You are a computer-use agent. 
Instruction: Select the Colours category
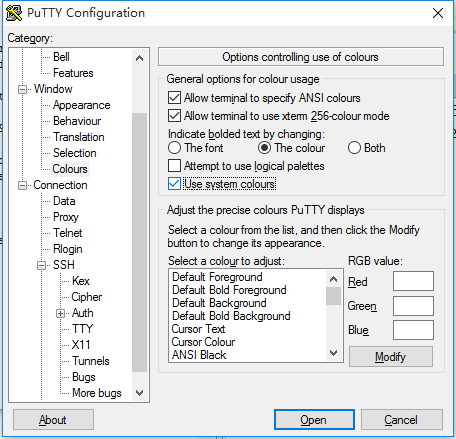coord(70,169)
